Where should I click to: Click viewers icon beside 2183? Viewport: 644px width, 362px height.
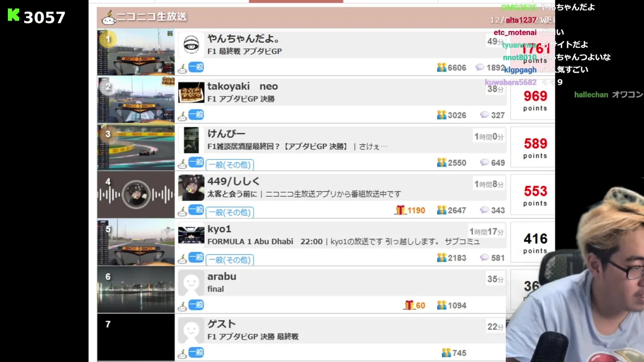pyautogui.click(x=442, y=257)
